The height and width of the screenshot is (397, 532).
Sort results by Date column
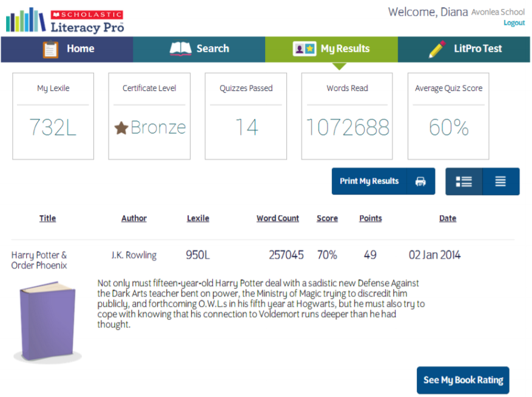click(x=448, y=218)
